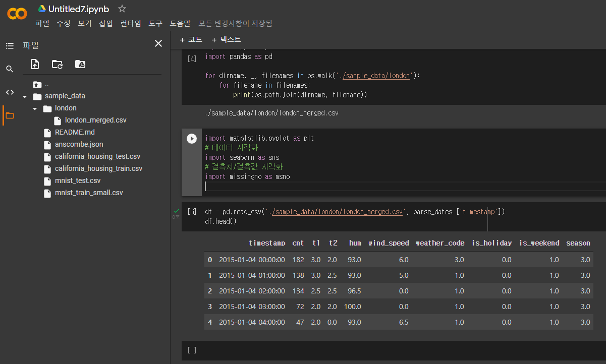Add a new text cell

pyautogui.click(x=226, y=39)
